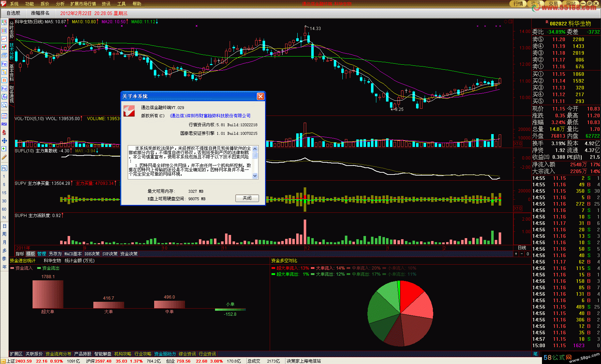
Task: Click the application logo in dialog
Action: pyautogui.click(x=129, y=111)
